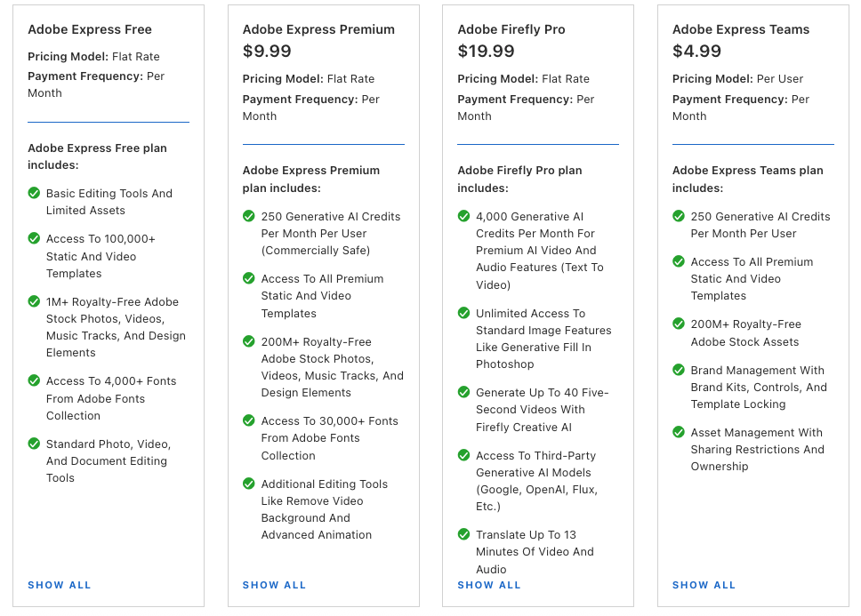This screenshot has height=616, width=861.
Task: Click 'Additional Editing Tools Like Remove Video Background' text
Action: click(325, 509)
